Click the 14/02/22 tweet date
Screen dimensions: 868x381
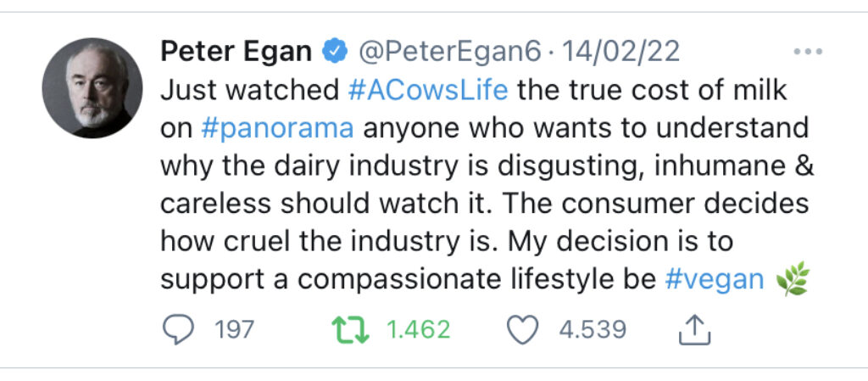[x=620, y=52]
